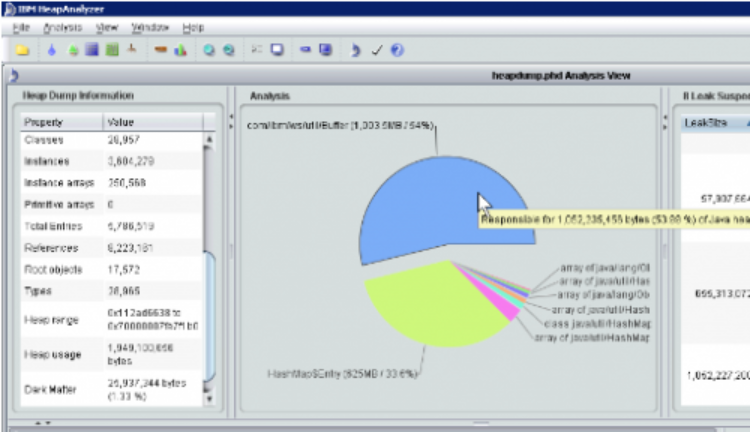Click the blue swirl icon in toolbar
The width and height of the screenshot is (752, 436).
click(x=355, y=50)
